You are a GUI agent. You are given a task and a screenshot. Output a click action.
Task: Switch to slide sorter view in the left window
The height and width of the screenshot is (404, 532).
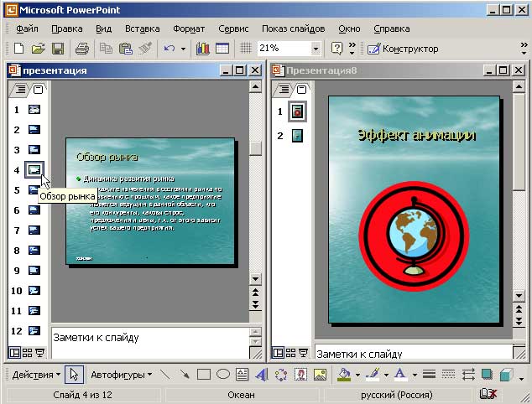(28, 353)
